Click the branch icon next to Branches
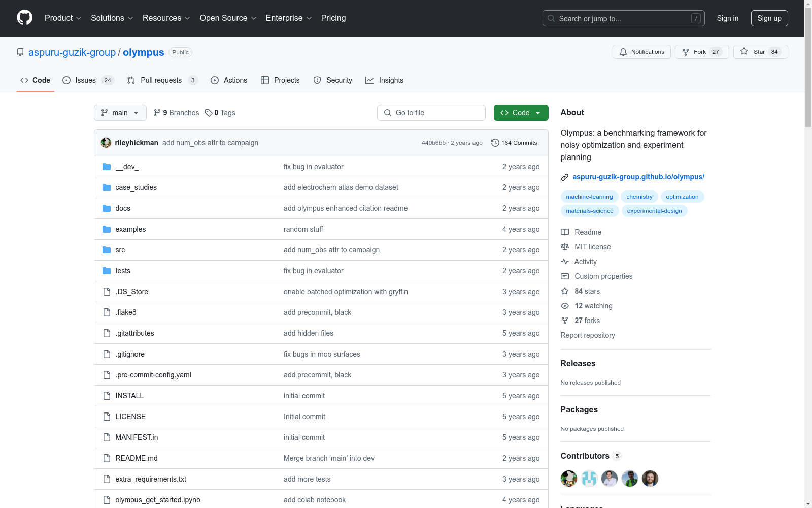Image resolution: width=812 pixels, height=508 pixels. (x=157, y=113)
